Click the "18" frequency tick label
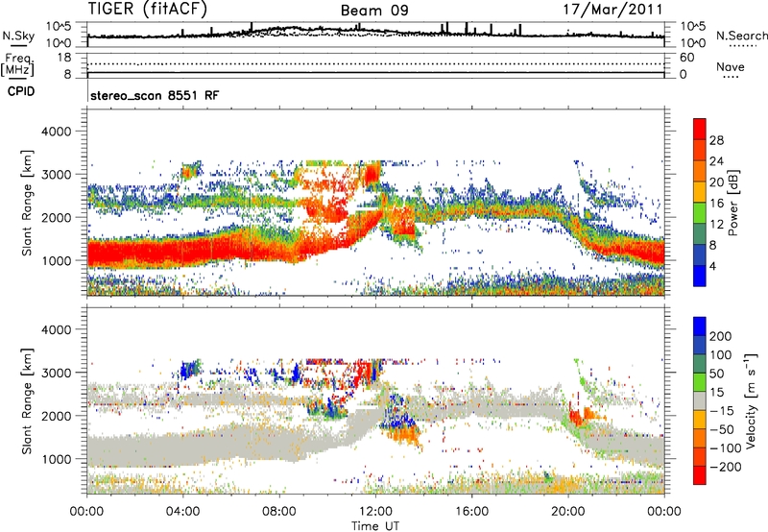The image size is (768, 532). pyautogui.click(x=64, y=58)
